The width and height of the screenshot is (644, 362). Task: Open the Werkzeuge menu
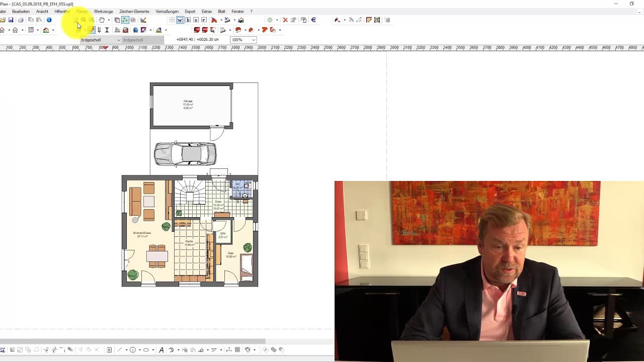[x=103, y=11]
